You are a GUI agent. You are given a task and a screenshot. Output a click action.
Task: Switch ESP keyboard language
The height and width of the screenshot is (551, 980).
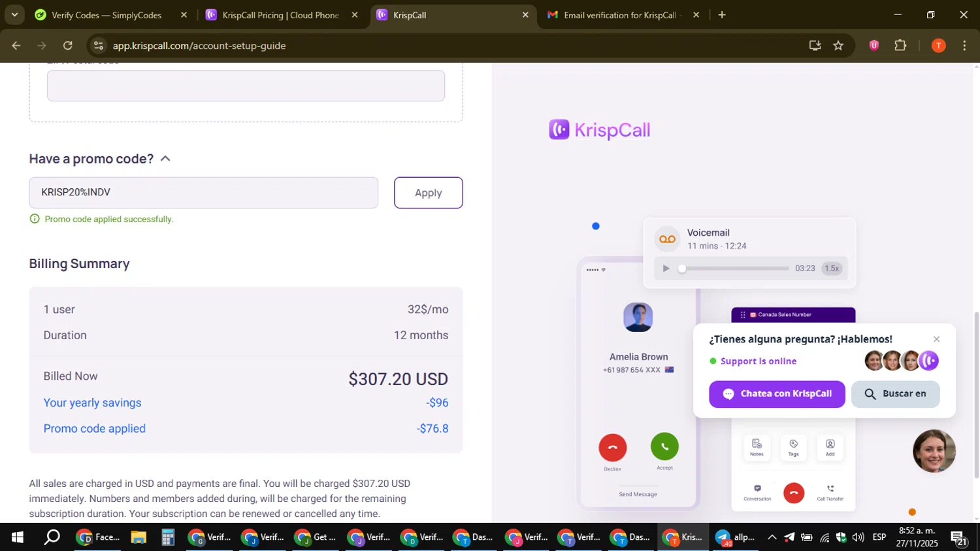pos(879,537)
